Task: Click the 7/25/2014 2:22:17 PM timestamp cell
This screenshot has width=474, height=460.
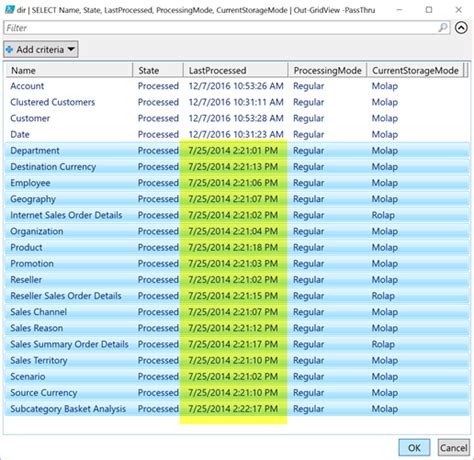Action: tap(233, 409)
